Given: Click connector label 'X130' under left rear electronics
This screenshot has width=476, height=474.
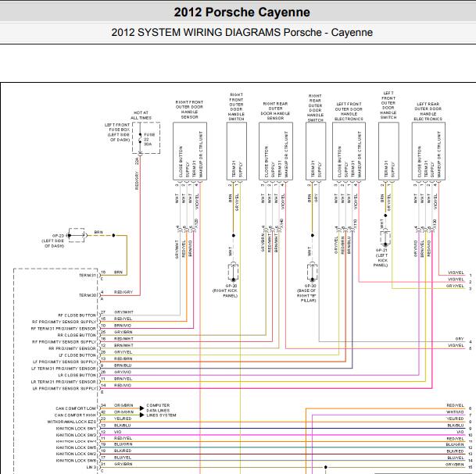Looking at the screenshot, I should [435, 223].
